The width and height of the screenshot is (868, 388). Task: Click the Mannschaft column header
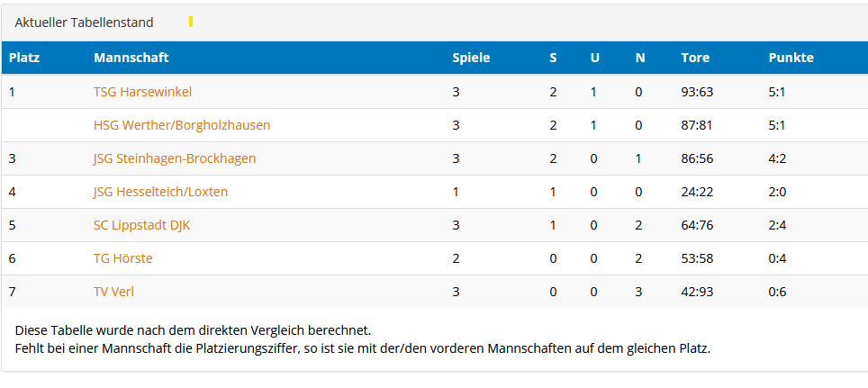[131, 58]
